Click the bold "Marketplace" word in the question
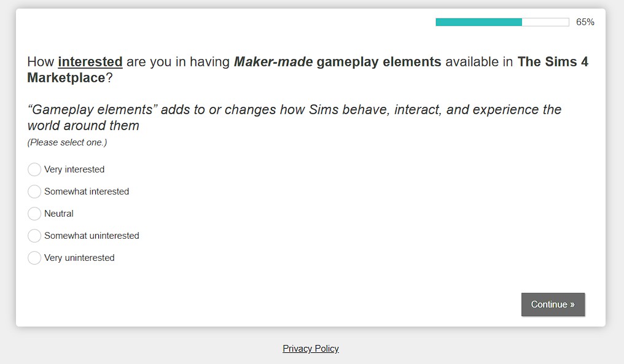 (66, 77)
